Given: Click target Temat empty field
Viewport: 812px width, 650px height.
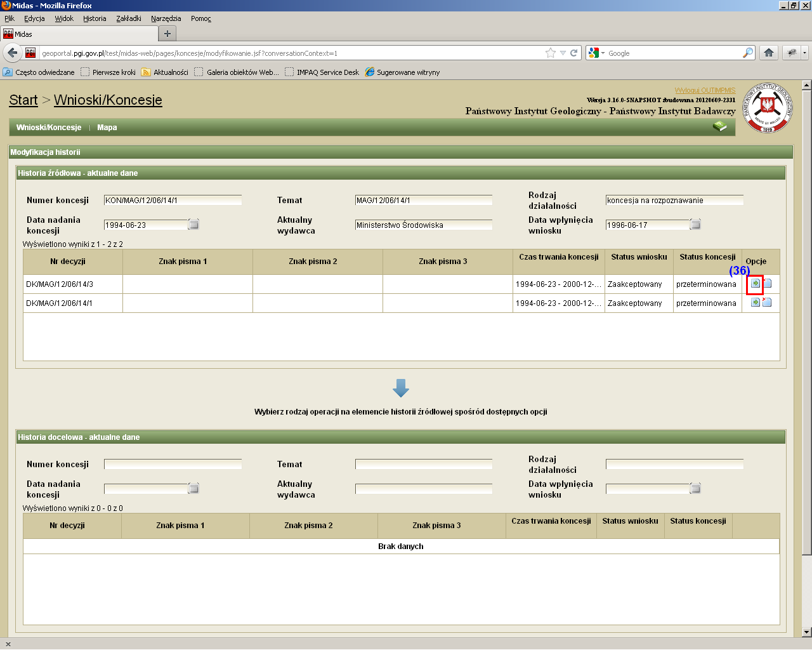Looking at the screenshot, I should pyautogui.click(x=424, y=464).
